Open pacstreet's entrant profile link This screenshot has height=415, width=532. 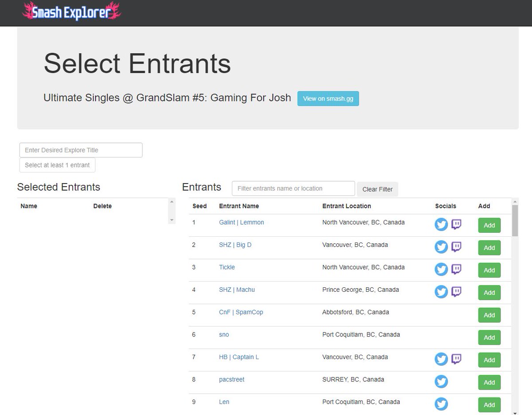[x=231, y=379]
